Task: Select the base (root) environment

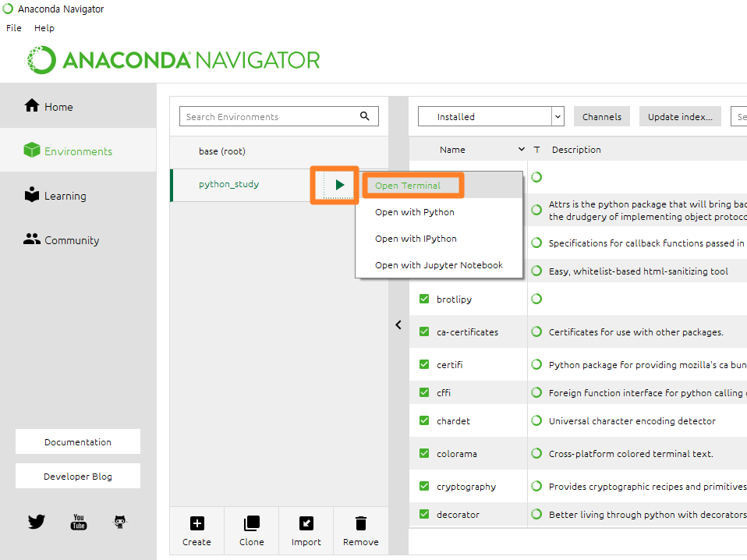Action: [279, 151]
